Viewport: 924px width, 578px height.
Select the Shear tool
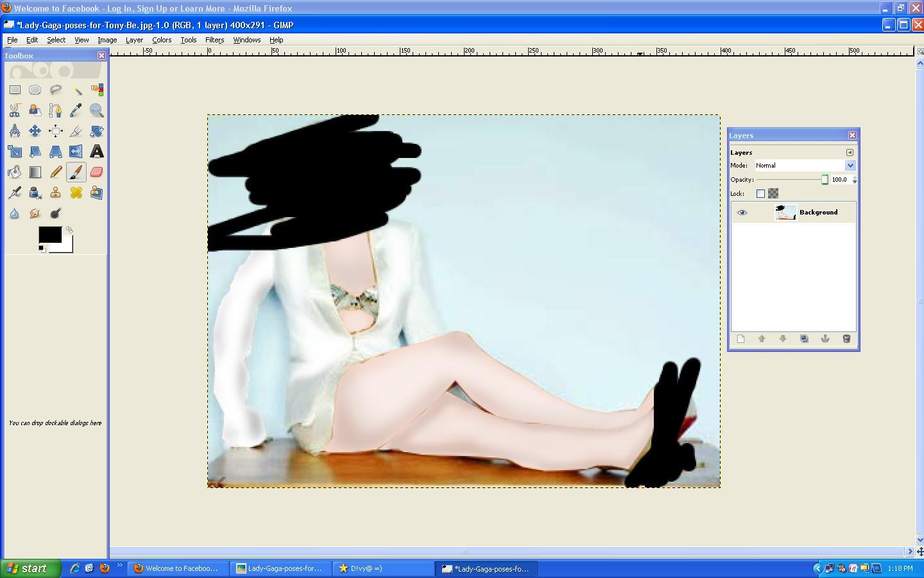[x=35, y=152]
